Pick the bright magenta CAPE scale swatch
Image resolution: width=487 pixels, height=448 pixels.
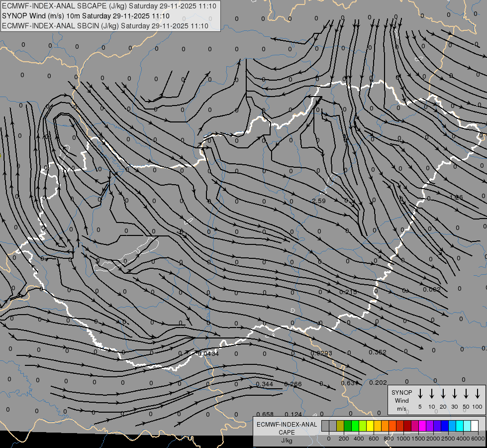[x=422, y=426]
